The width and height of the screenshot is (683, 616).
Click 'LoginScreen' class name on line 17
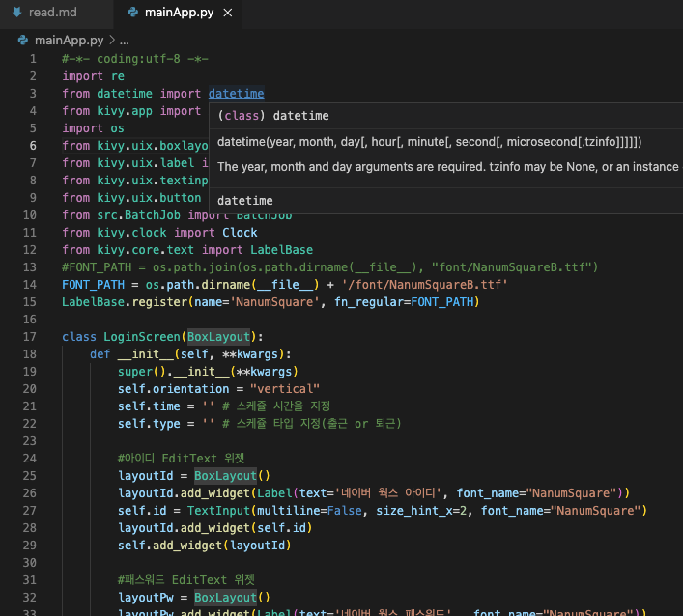142,337
